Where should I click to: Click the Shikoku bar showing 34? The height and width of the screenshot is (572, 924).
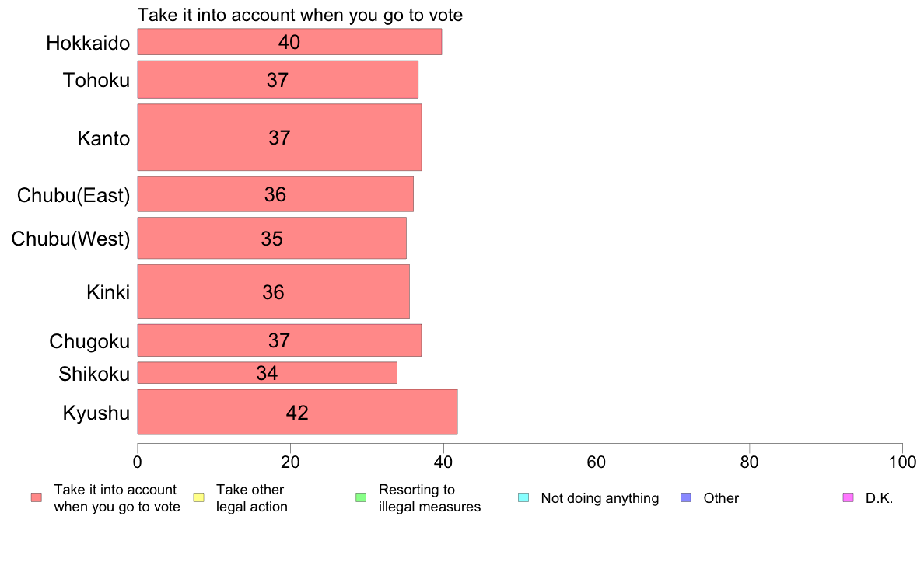(267, 373)
